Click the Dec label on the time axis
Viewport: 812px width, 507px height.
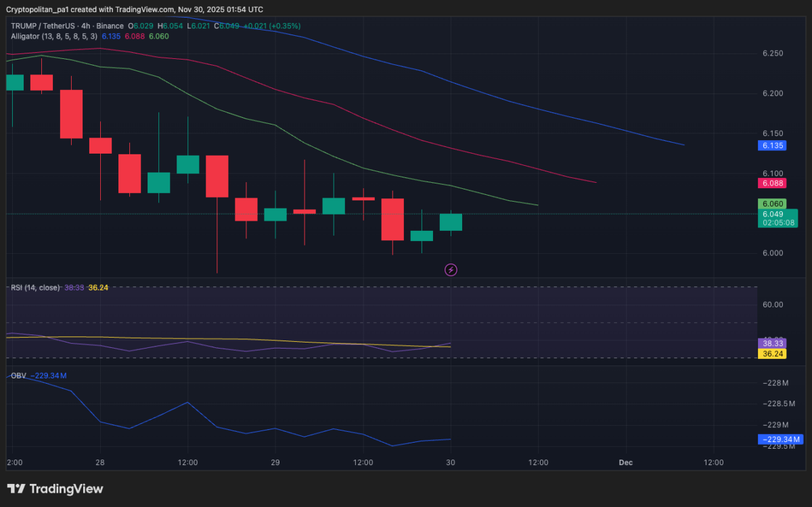625,462
